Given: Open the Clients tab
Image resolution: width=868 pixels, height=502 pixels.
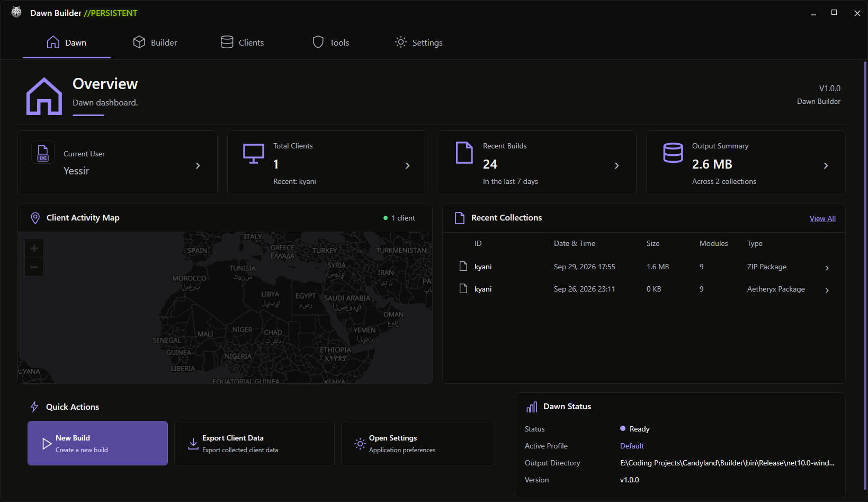Looking at the screenshot, I should [243, 42].
